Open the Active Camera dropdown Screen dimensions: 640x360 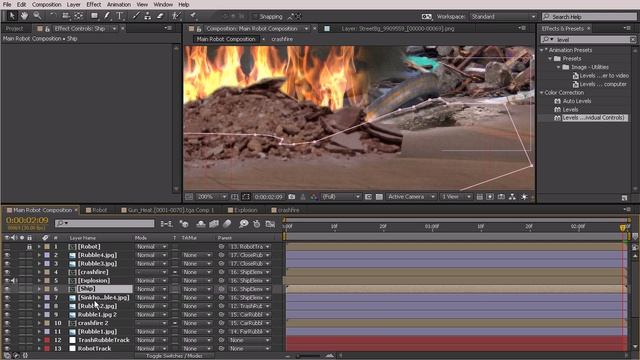pyautogui.click(x=411, y=197)
